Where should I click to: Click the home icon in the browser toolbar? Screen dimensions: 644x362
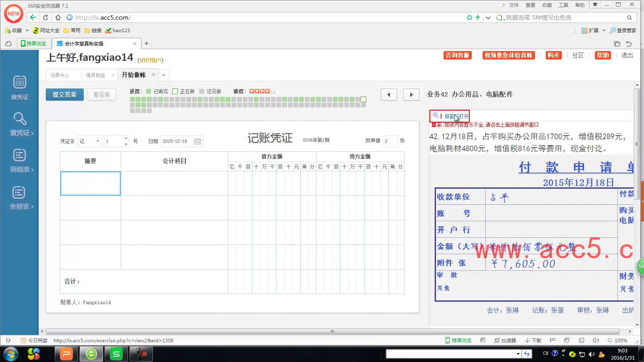pyautogui.click(x=58, y=17)
